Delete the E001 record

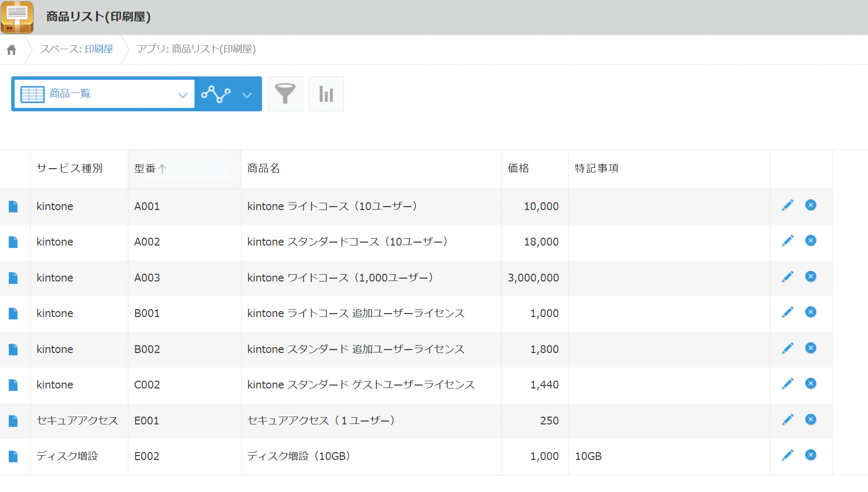point(811,420)
